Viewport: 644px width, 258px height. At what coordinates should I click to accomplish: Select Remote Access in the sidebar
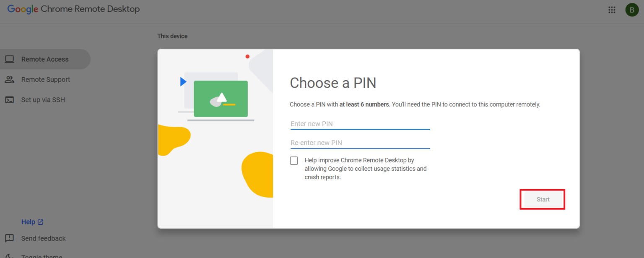(x=45, y=59)
